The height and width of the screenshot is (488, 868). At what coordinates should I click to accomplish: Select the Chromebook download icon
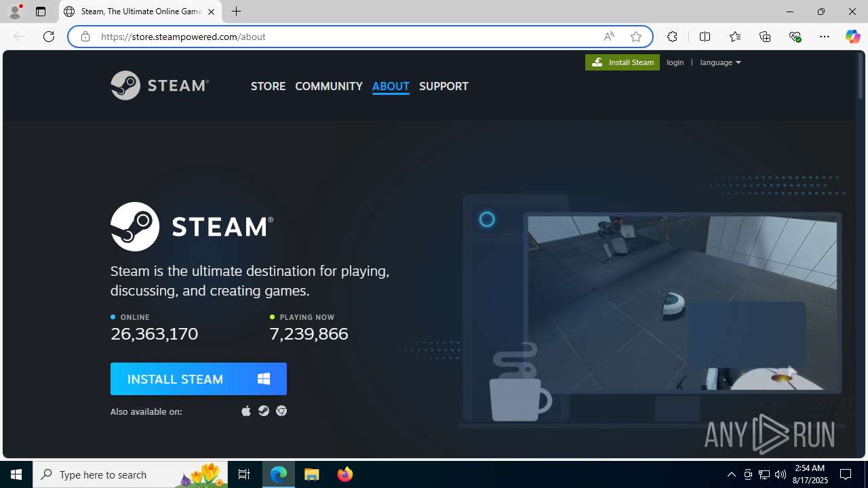281,411
